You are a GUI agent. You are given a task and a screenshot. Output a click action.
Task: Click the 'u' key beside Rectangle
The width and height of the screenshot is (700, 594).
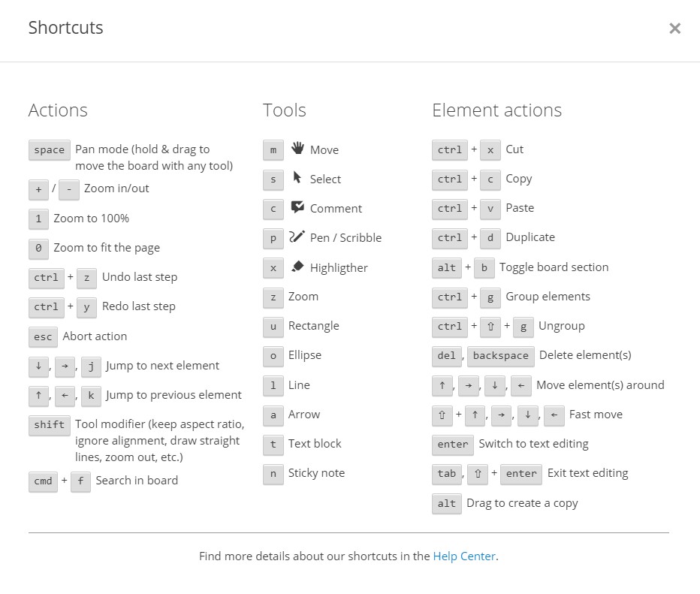pos(273,326)
